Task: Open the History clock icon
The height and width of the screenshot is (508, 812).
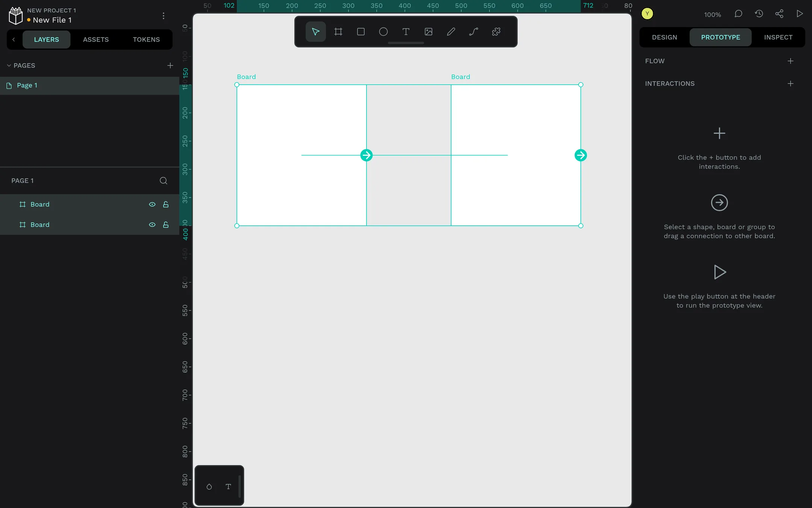Action: [759, 14]
